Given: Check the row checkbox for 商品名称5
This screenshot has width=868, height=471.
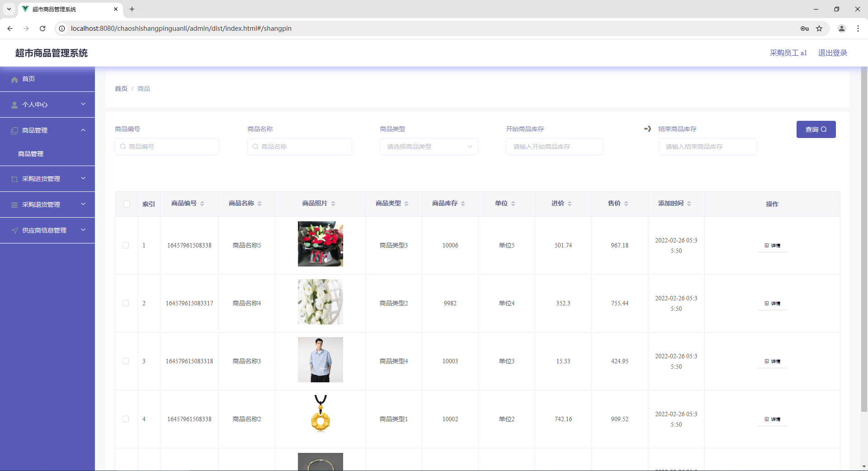Looking at the screenshot, I should (126, 245).
